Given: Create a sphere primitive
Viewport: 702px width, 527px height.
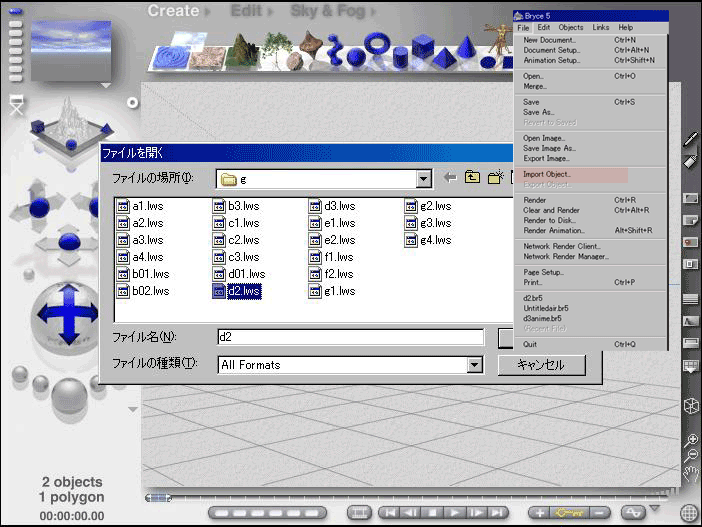Looking at the screenshot, I should (x=356, y=58).
